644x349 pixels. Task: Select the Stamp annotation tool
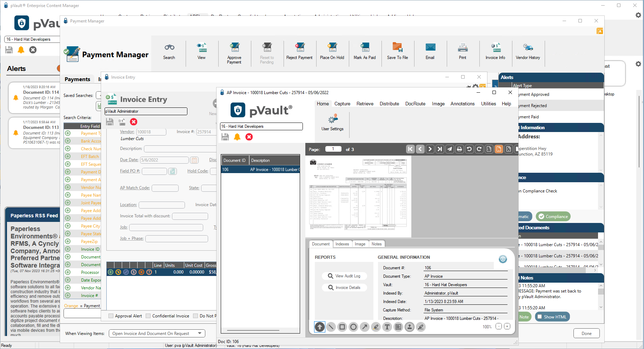pos(410,327)
